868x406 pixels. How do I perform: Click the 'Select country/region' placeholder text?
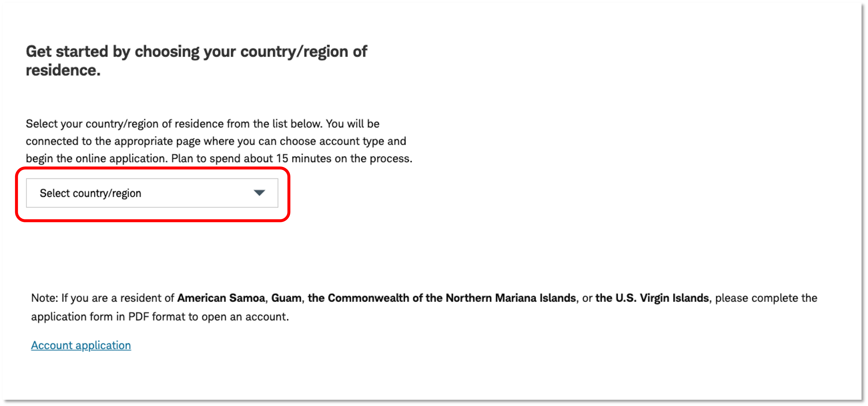click(x=90, y=193)
